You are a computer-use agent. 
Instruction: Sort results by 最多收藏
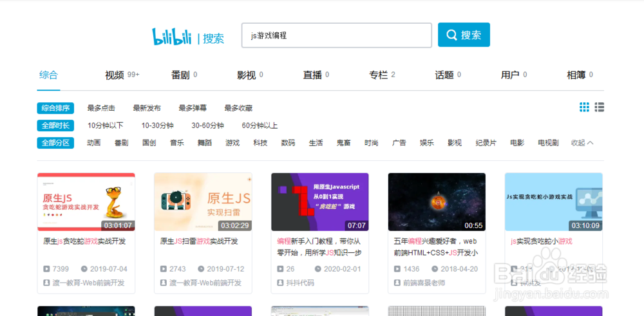click(238, 108)
